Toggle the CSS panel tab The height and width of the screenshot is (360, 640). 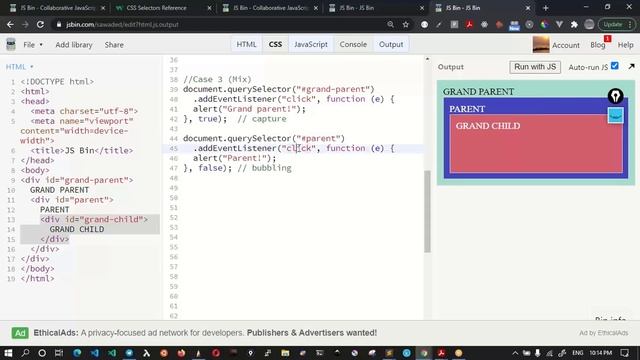pyautogui.click(x=275, y=44)
